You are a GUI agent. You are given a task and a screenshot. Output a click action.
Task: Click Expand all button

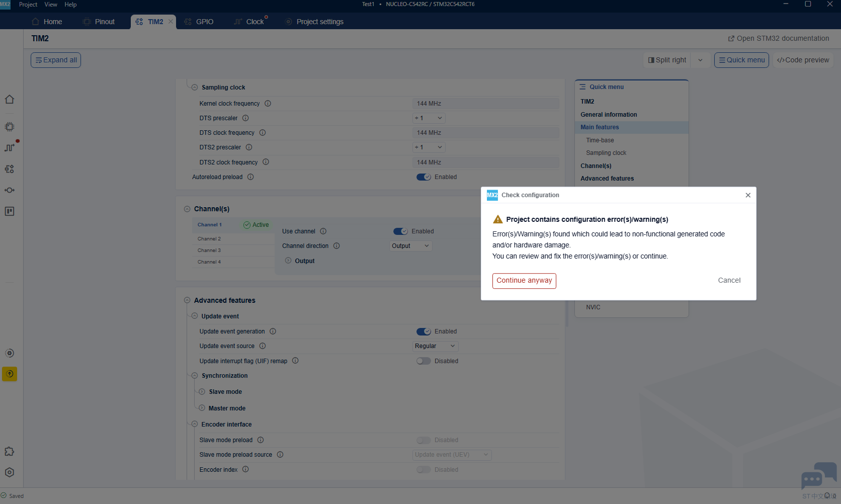(x=56, y=60)
